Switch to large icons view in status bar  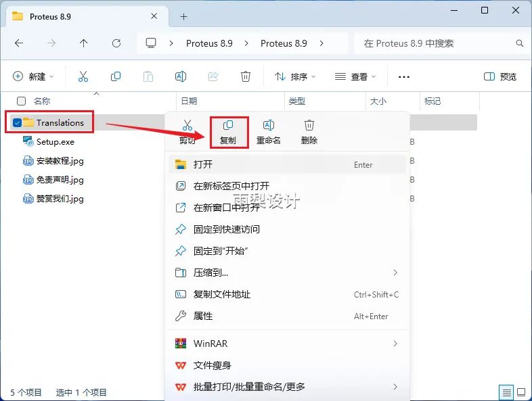[521, 392]
